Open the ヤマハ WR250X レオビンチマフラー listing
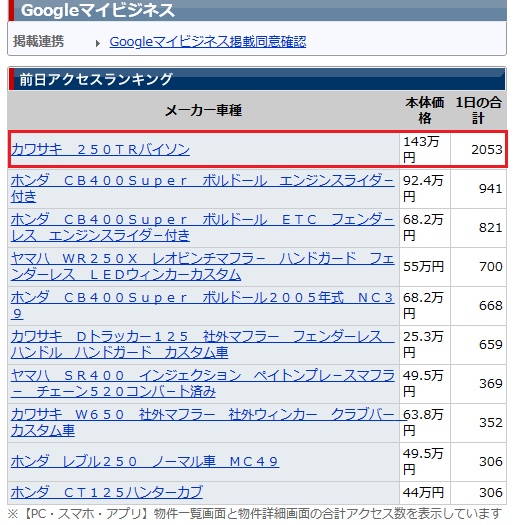The width and height of the screenshot is (515, 525). [203, 267]
